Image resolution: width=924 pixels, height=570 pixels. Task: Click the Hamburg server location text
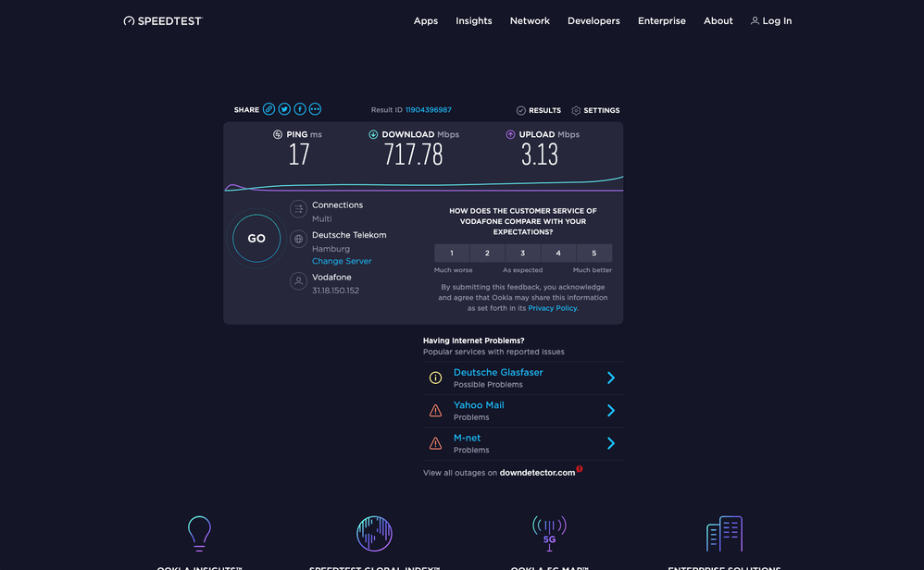(x=331, y=249)
